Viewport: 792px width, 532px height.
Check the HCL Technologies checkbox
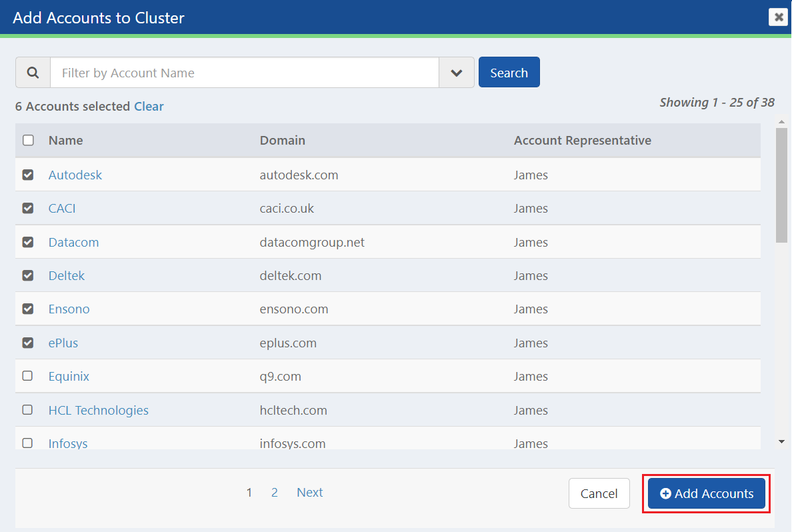28,410
